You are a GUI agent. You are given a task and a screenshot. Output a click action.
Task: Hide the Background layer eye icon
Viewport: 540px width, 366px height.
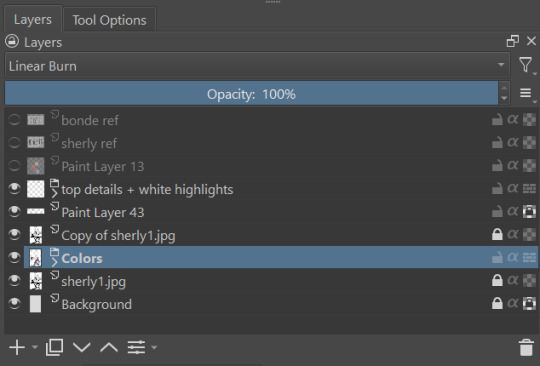point(14,303)
